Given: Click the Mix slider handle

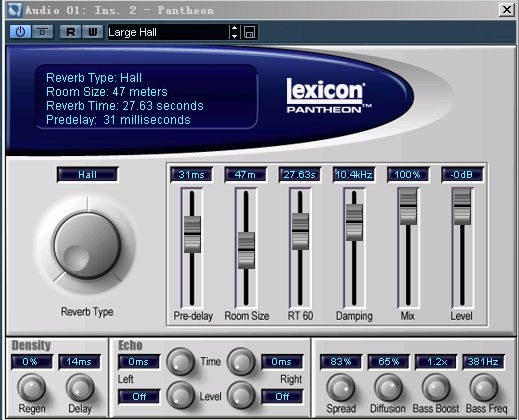Looking at the screenshot, I should 408,207.
